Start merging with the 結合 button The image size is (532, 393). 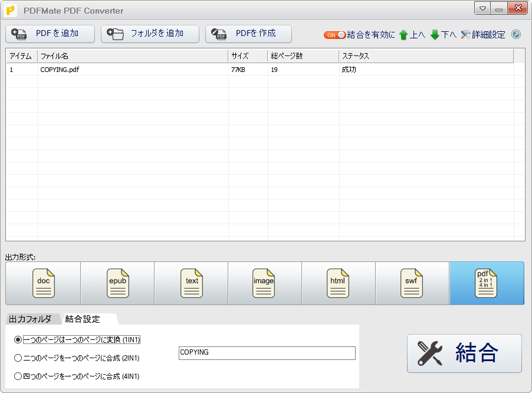[x=464, y=353]
